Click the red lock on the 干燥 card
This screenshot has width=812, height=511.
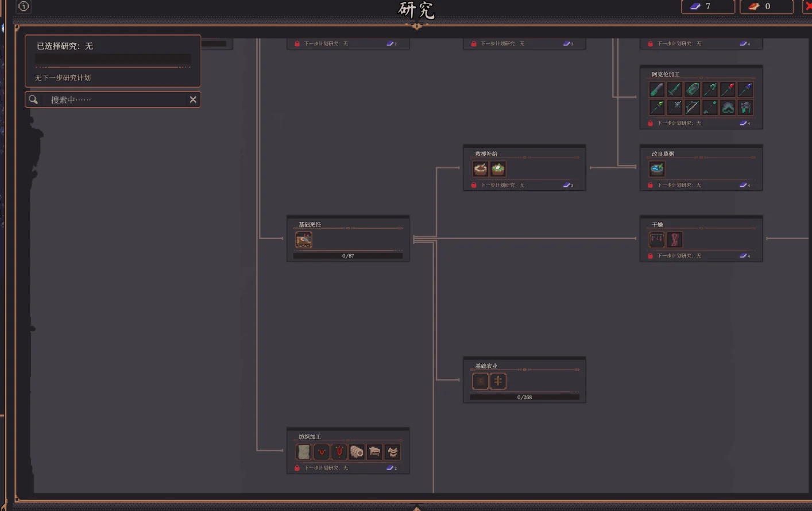650,256
